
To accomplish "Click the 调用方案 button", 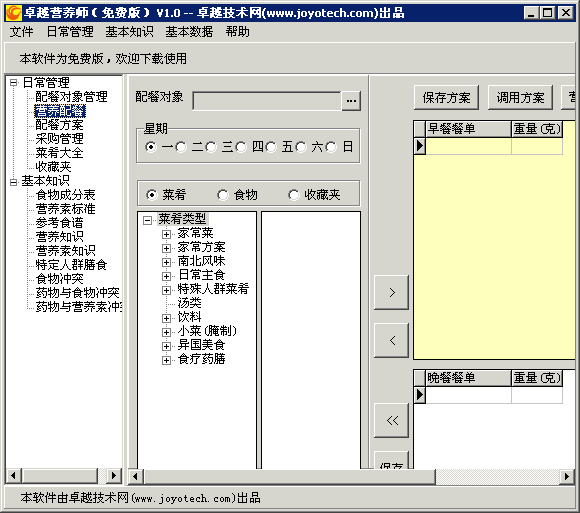I will pyautogui.click(x=520, y=98).
